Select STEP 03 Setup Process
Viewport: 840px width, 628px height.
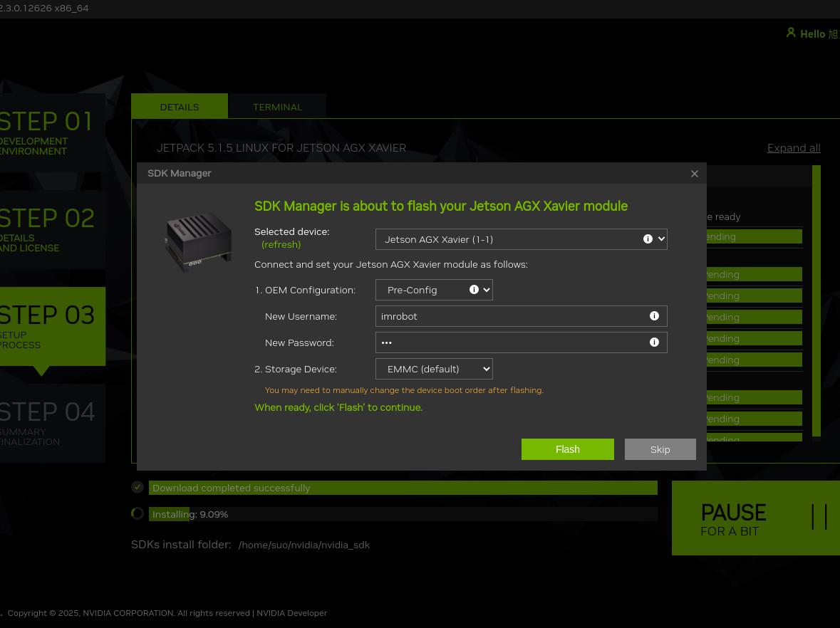(x=53, y=327)
